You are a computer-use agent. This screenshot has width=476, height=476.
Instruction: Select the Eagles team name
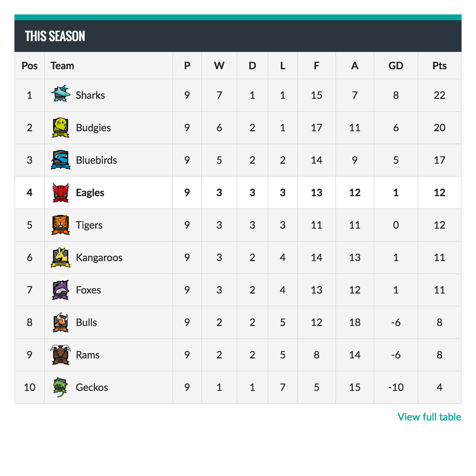pyautogui.click(x=90, y=193)
